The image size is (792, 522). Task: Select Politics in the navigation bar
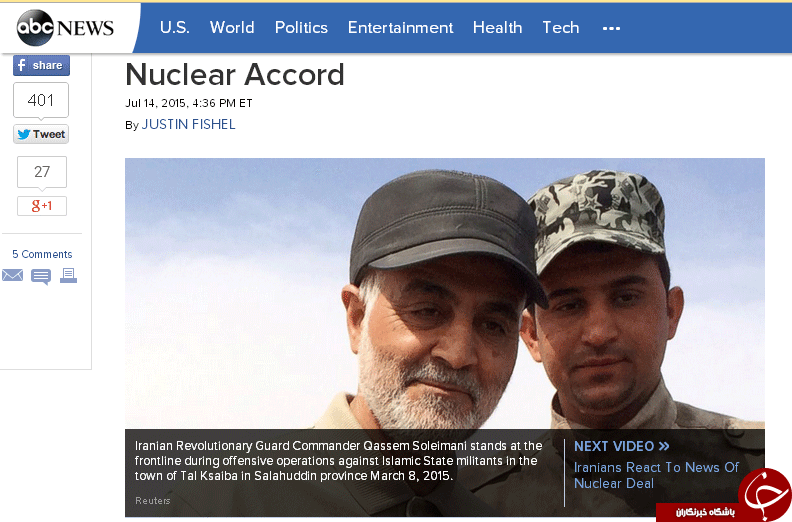click(x=301, y=28)
